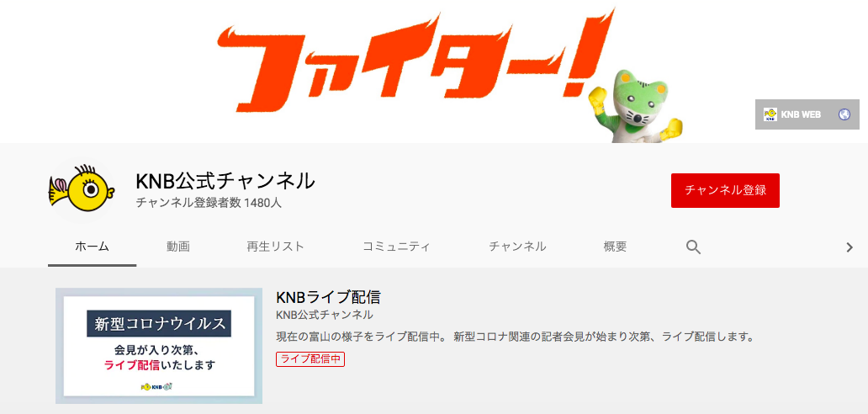868x414 pixels.
Task: Open the 新型コロナウイルス live stream thumbnail
Action: (x=159, y=346)
